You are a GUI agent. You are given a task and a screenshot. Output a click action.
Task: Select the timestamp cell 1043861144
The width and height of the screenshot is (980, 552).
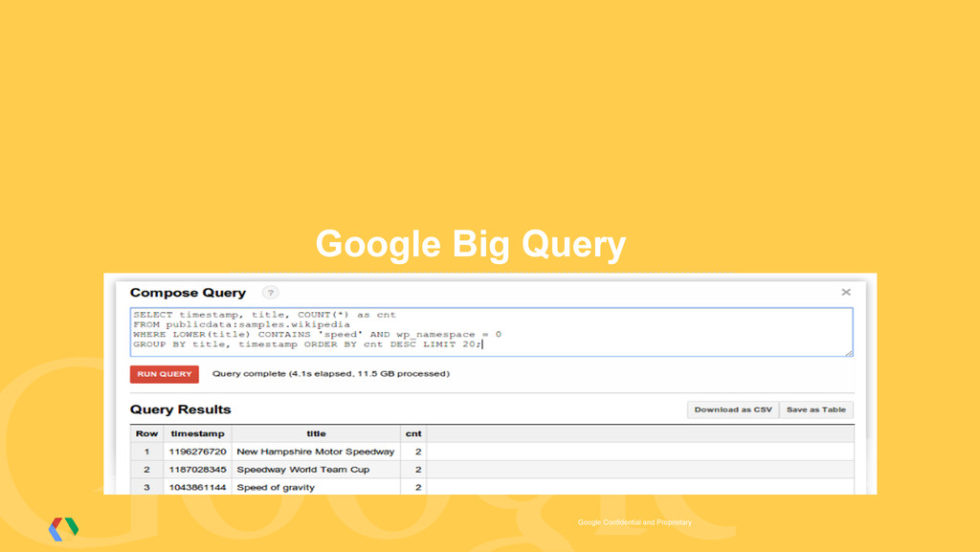click(197, 487)
